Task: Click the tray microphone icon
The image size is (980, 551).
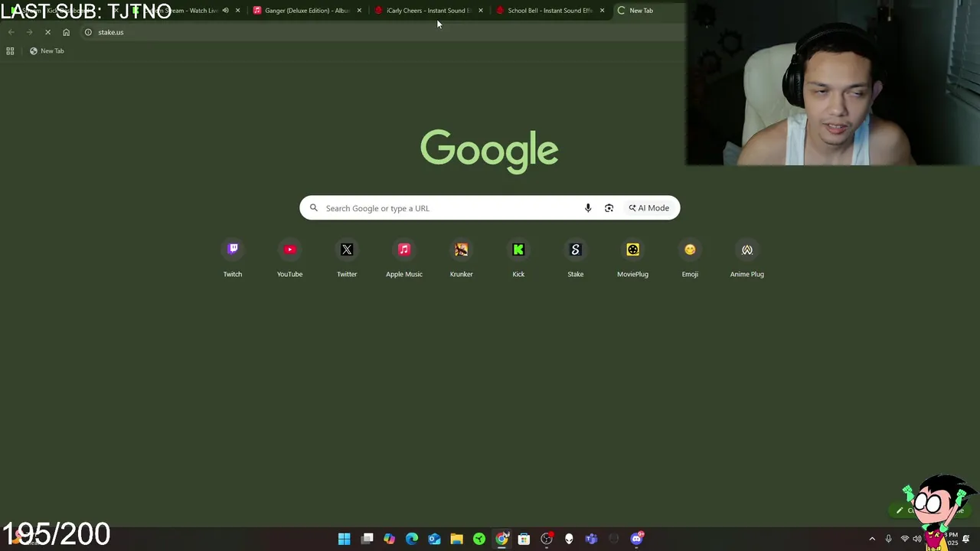Action: click(888, 539)
